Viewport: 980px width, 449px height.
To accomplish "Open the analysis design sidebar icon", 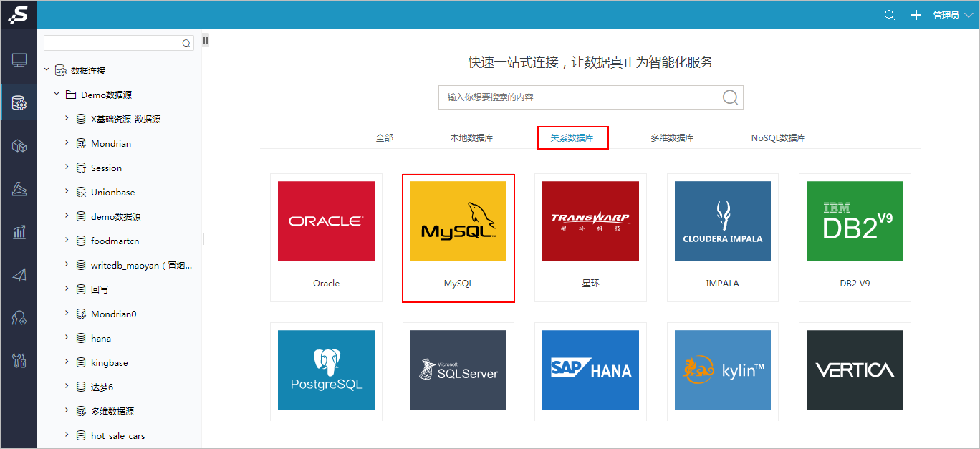I will (x=19, y=189).
